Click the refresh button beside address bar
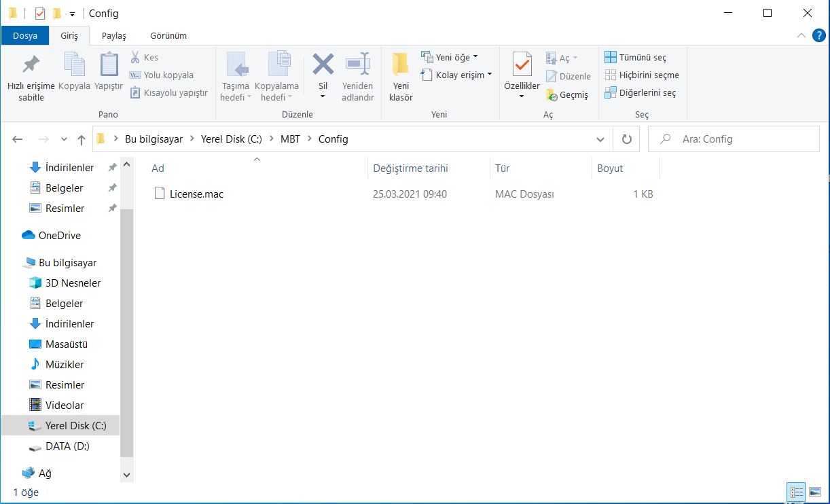Screen dimensions: 830x504 626,139
